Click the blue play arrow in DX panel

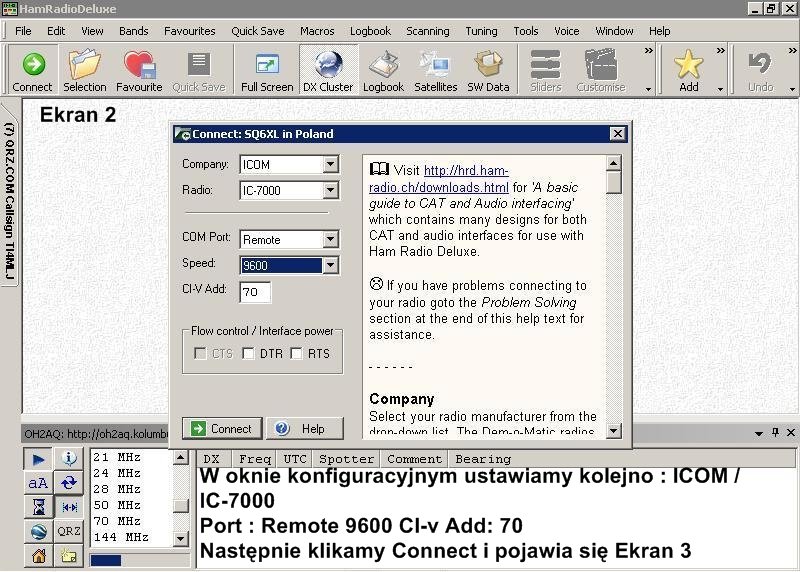38,459
